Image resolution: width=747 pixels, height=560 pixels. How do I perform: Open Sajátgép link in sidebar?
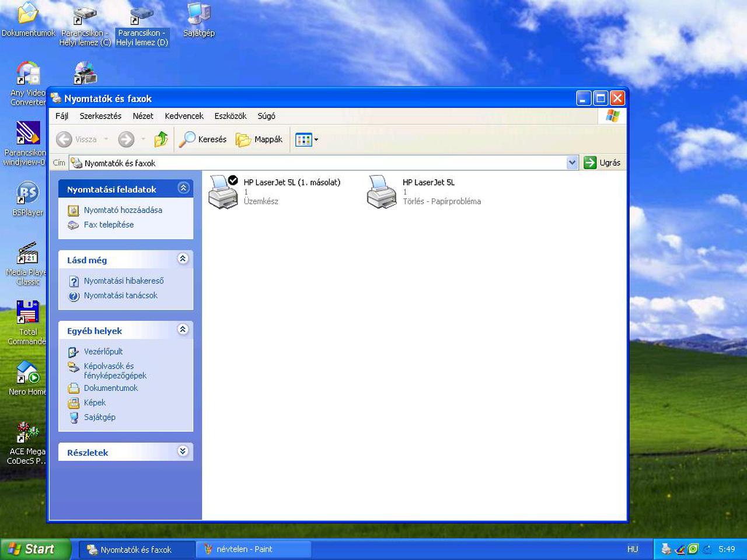[100, 417]
